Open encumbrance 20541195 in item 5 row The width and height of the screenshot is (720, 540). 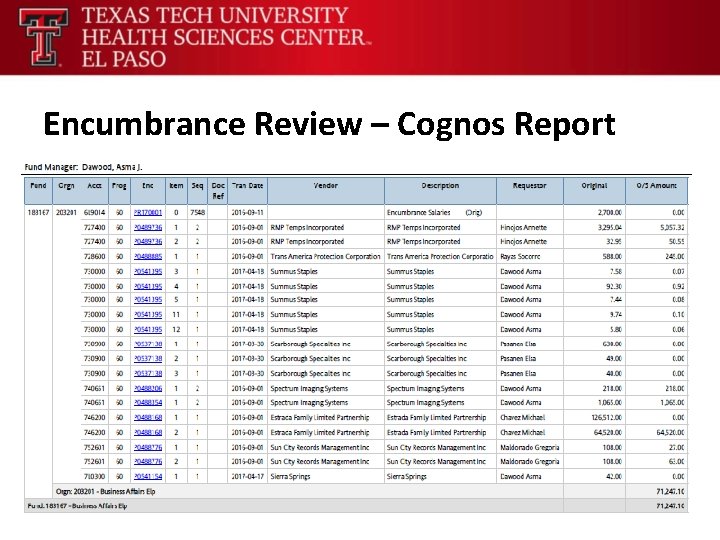[x=148, y=299]
